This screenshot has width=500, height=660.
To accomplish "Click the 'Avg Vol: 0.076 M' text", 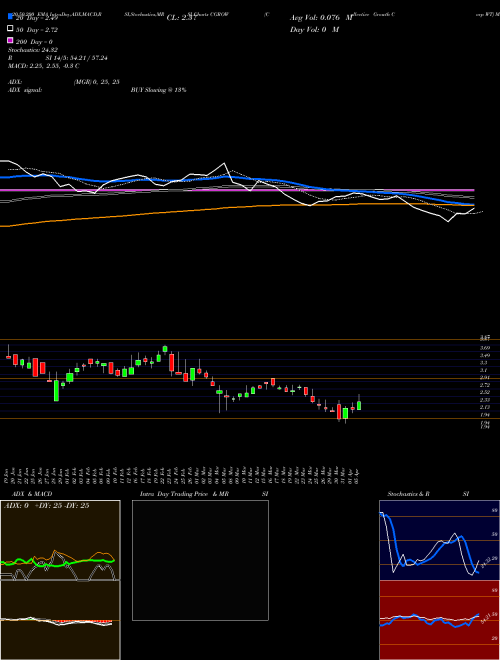I will pos(321,18).
